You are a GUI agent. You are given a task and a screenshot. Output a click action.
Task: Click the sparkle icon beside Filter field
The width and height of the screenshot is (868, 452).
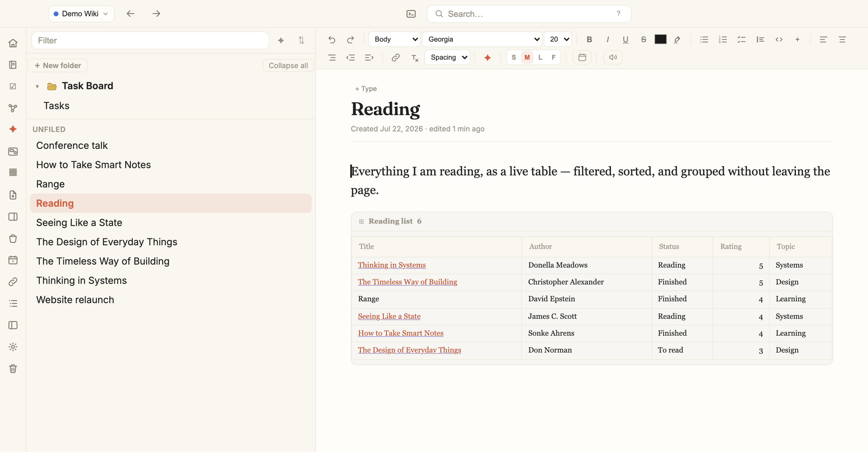[281, 40]
